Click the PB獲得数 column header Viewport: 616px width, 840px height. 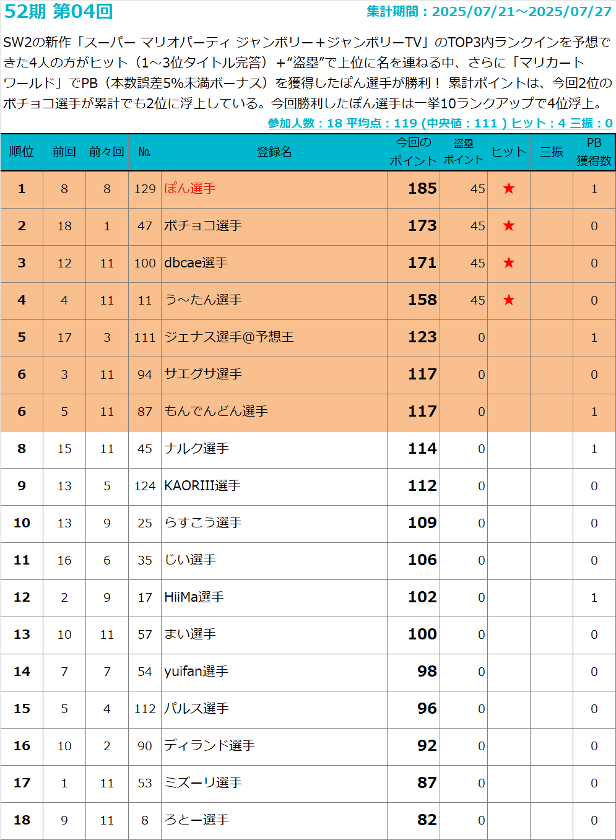[594, 152]
